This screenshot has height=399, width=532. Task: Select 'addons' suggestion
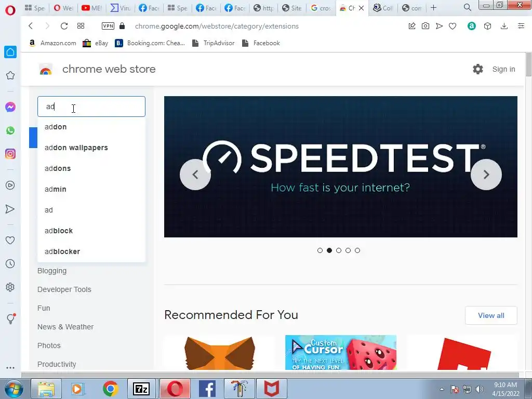point(91,168)
